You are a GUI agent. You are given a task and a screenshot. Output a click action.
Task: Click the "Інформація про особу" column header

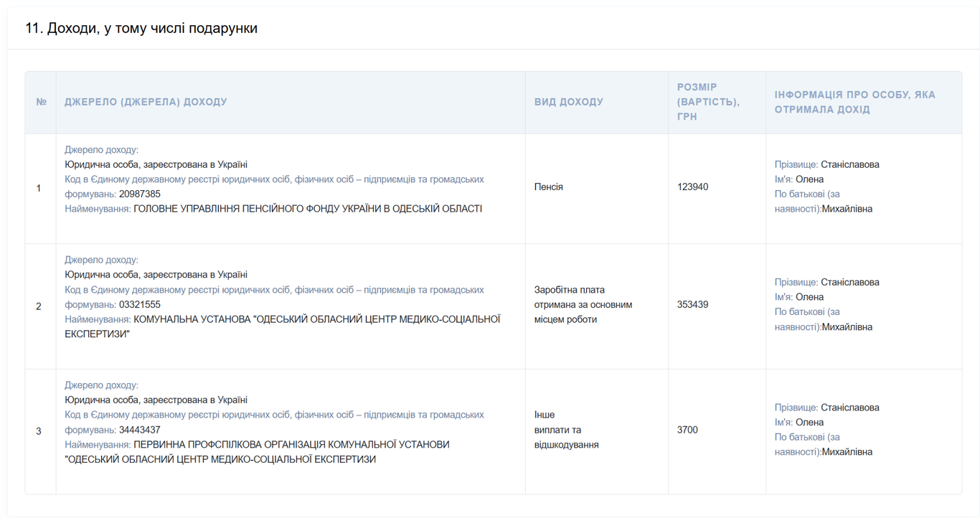click(x=854, y=102)
